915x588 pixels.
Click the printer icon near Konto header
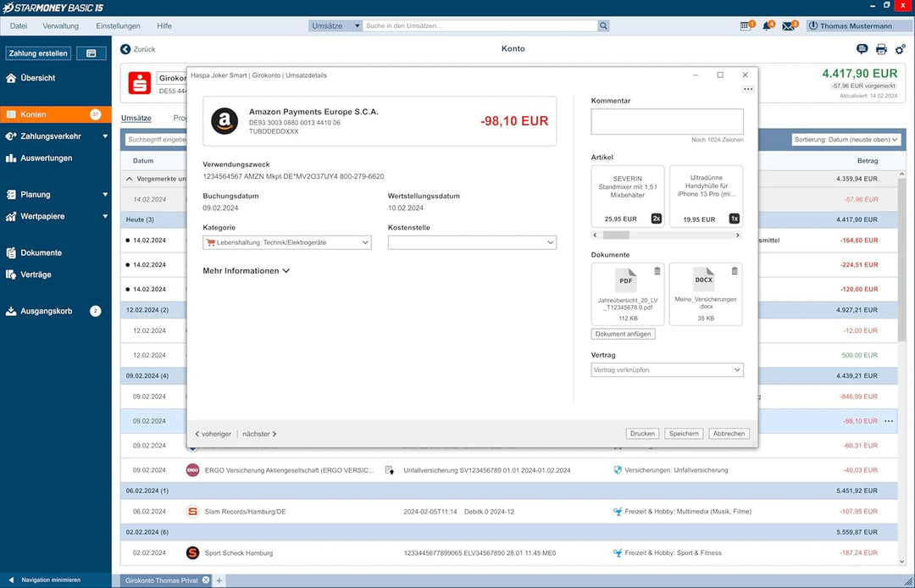[x=881, y=49]
